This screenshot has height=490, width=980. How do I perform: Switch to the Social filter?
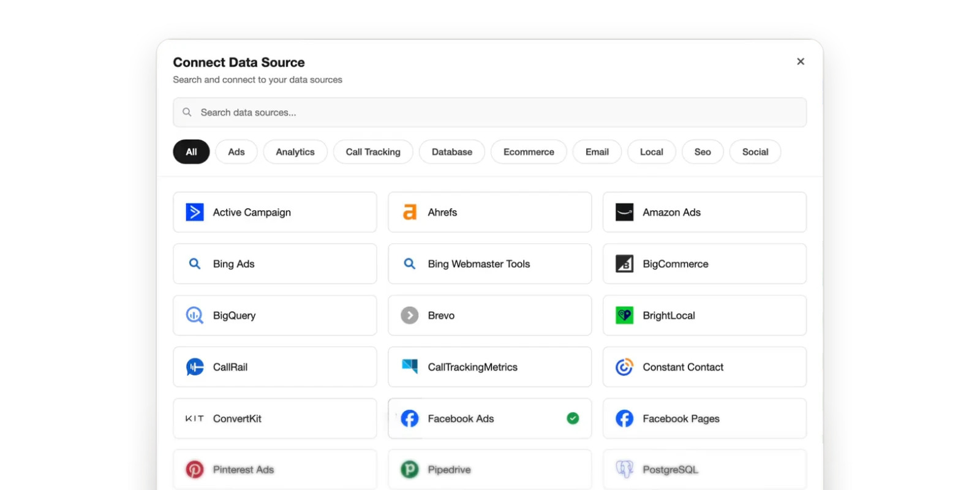pyautogui.click(x=755, y=152)
